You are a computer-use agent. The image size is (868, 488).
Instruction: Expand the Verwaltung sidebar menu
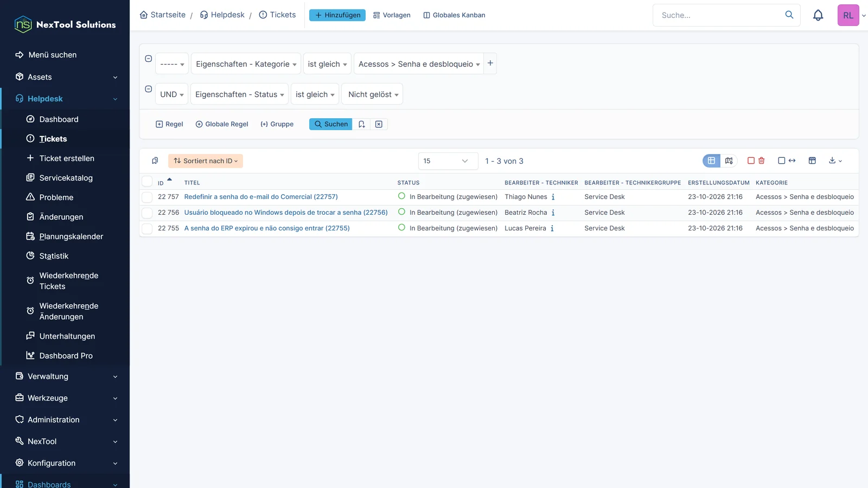[65, 376]
